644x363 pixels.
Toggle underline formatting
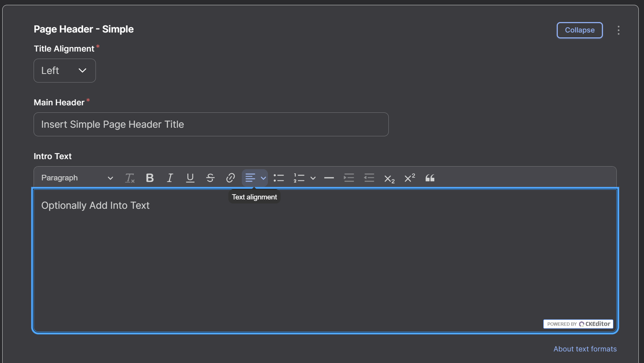[x=190, y=178]
